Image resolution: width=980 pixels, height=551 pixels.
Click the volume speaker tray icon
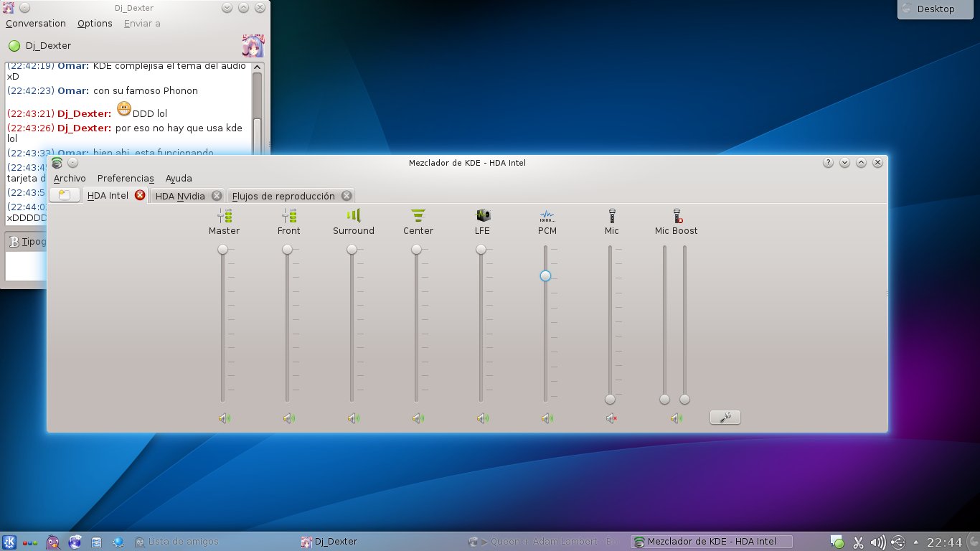tap(877, 542)
